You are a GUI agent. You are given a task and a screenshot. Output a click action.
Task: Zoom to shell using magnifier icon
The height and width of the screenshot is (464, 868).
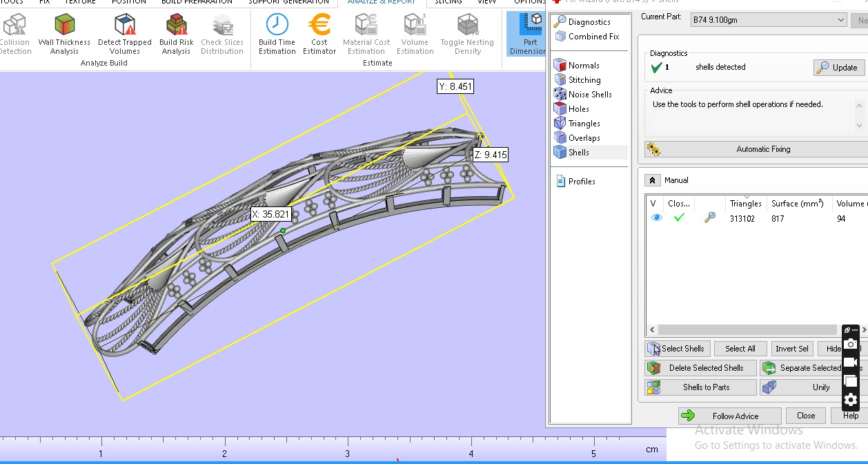(709, 218)
